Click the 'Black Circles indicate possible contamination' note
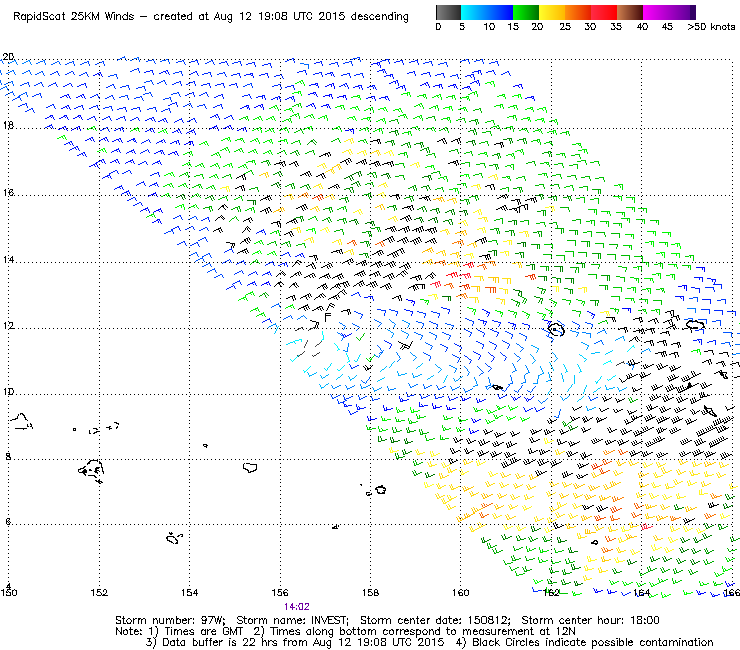Viewport: 740px width, 650px height. point(593,642)
